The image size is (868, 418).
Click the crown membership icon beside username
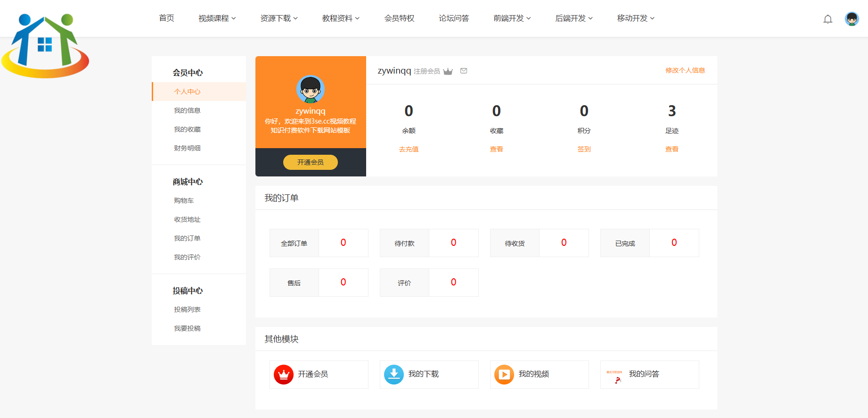(448, 71)
